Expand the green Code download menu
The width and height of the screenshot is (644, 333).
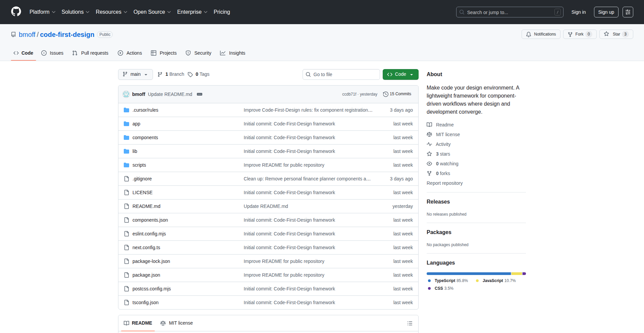click(412, 74)
